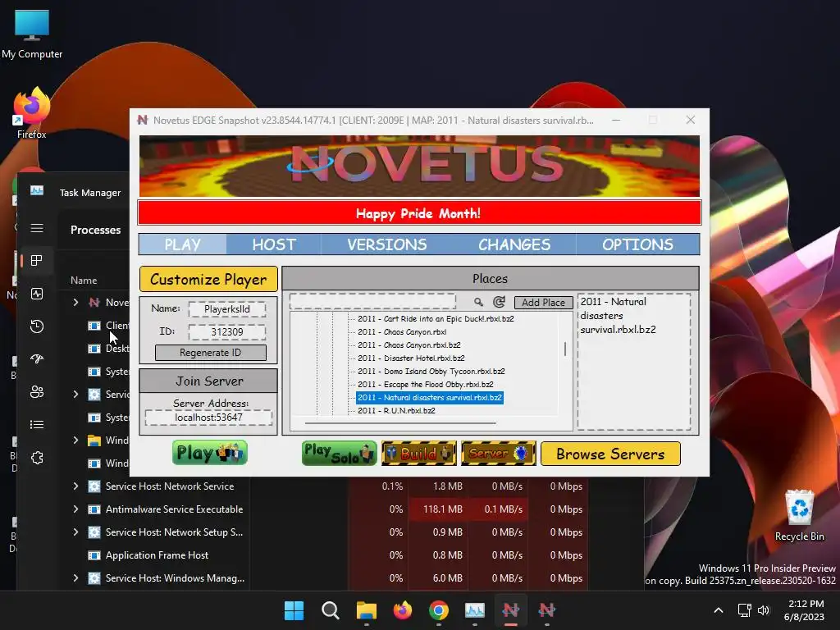Click the Add Place button
The image size is (840, 630).
pos(543,302)
